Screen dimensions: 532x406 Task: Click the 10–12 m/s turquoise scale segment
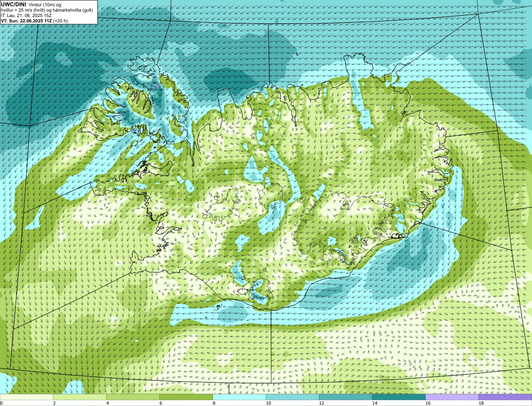(293, 397)
